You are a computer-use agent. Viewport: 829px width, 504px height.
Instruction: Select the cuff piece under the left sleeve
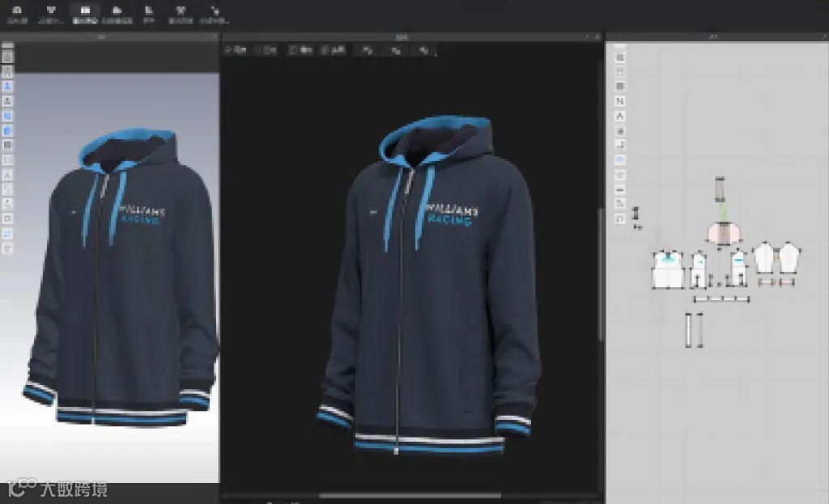click(767, 282)
